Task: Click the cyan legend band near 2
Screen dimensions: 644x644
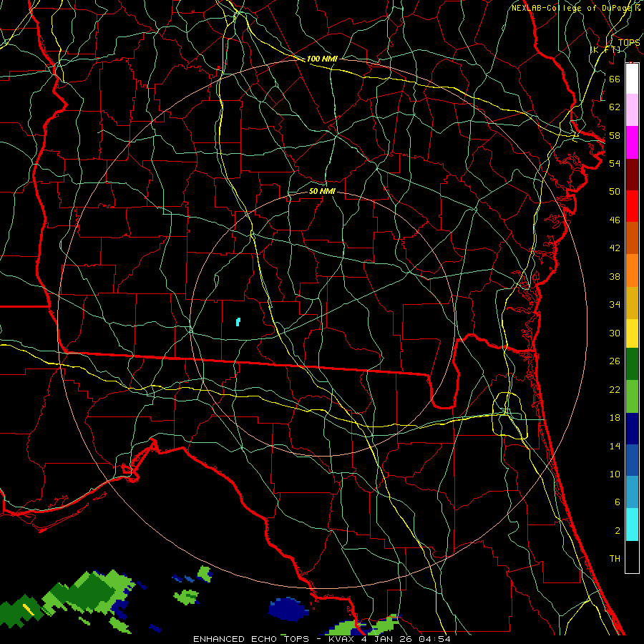Action: [632, 525]
